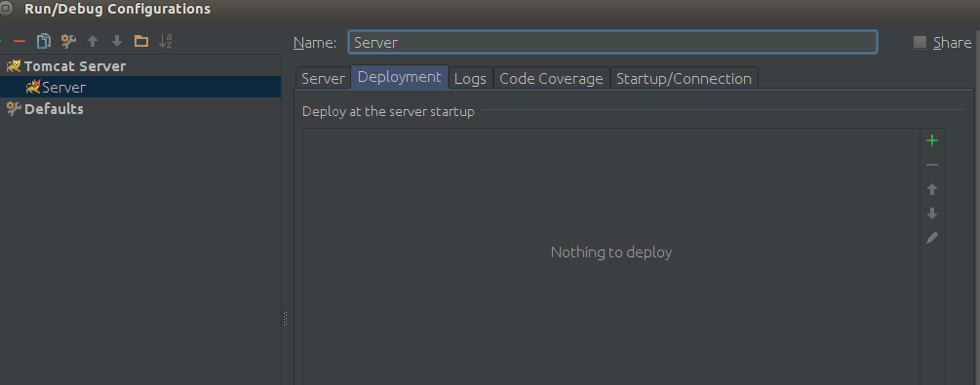Copy the selected configuration
This screenshot has height=385, width=980.
point(43,41)
